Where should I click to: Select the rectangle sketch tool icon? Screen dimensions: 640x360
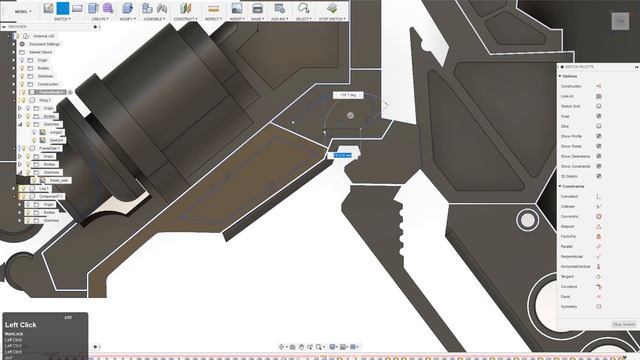coord(77,8)
